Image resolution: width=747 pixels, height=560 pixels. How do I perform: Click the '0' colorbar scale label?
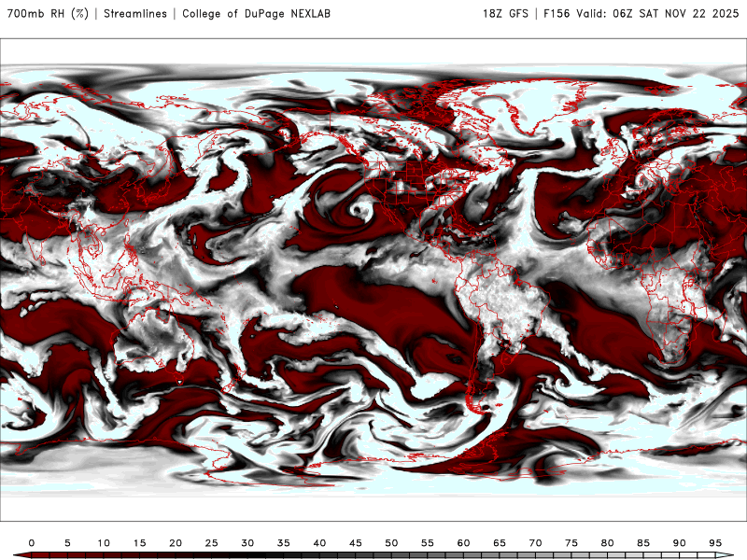tap(32, 543)
